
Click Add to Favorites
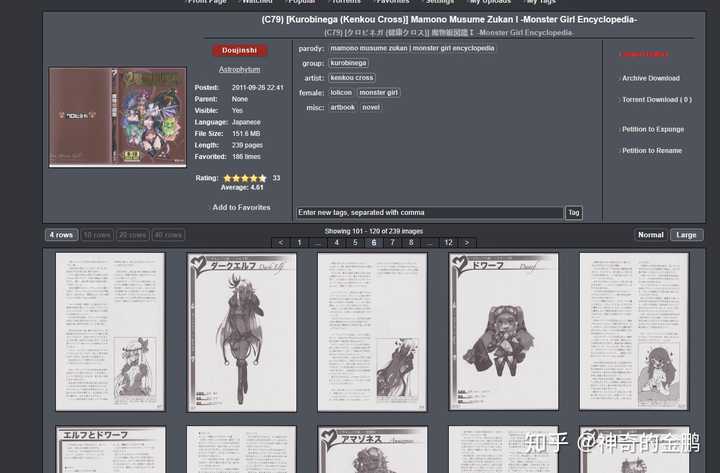click(x=241, y=208)
